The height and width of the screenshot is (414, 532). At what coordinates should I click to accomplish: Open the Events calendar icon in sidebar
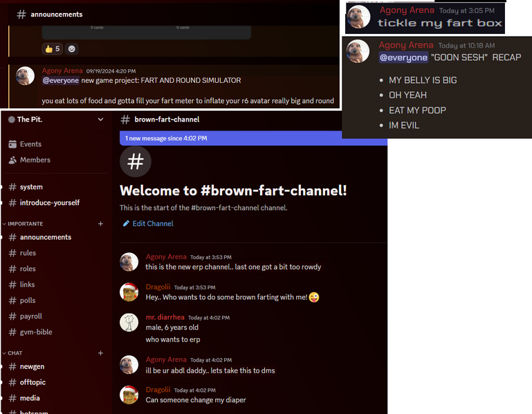click(x=13, y=144)
